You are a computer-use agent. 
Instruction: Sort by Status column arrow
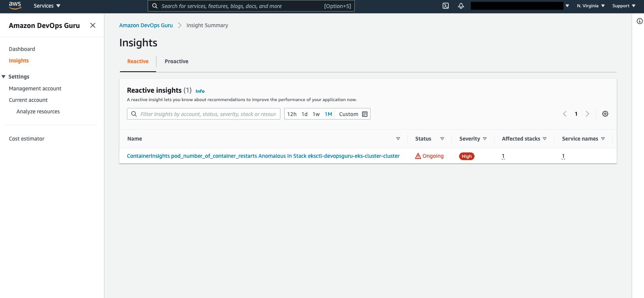pyautogui.click(x=442, y=139)
